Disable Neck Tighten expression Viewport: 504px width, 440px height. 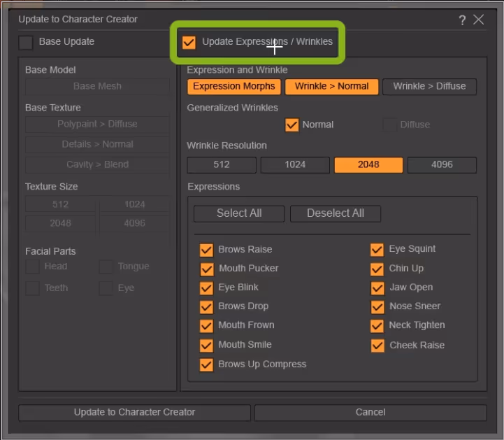pos(377,326)
